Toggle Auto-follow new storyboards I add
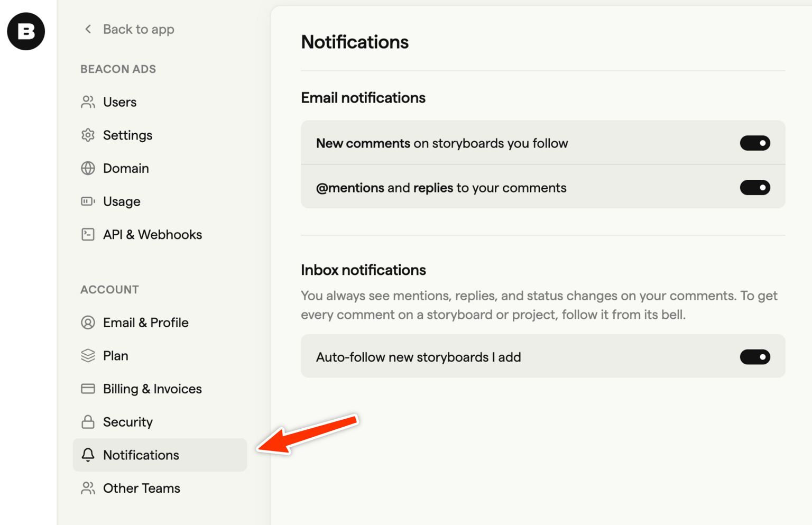This screenshot has height=525, width=812. pyautogui.click(x=754, y=357)
